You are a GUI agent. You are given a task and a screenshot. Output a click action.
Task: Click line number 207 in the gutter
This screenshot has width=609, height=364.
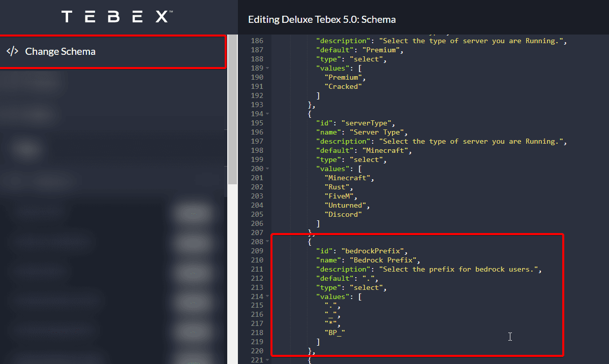257,233
